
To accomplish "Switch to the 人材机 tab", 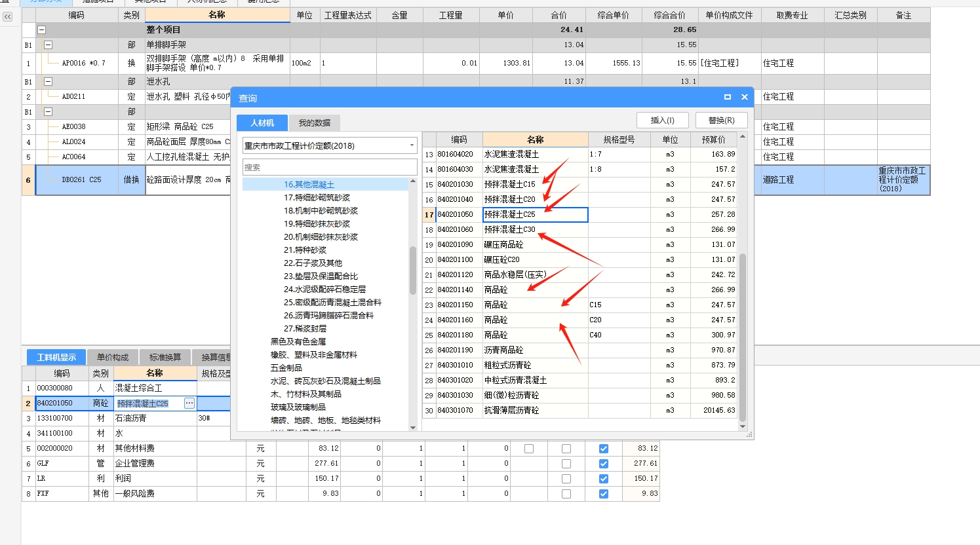I will [262, 122].
